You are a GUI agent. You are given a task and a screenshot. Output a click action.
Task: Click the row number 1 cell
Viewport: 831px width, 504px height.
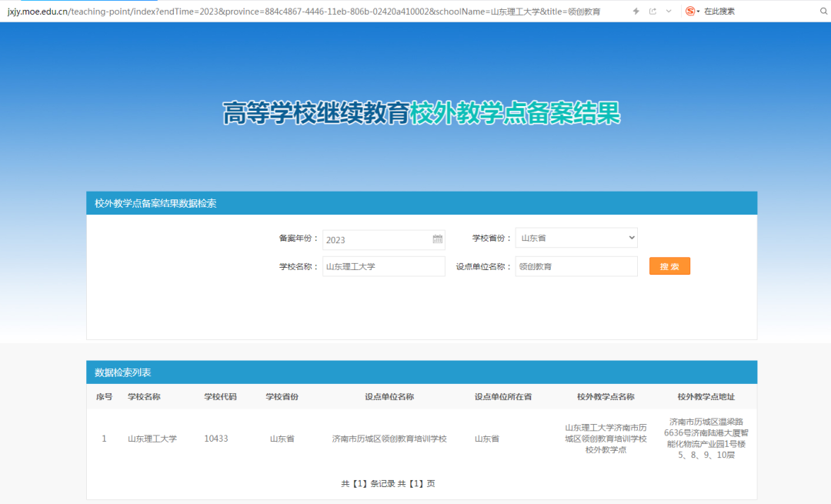click(104, 439)
